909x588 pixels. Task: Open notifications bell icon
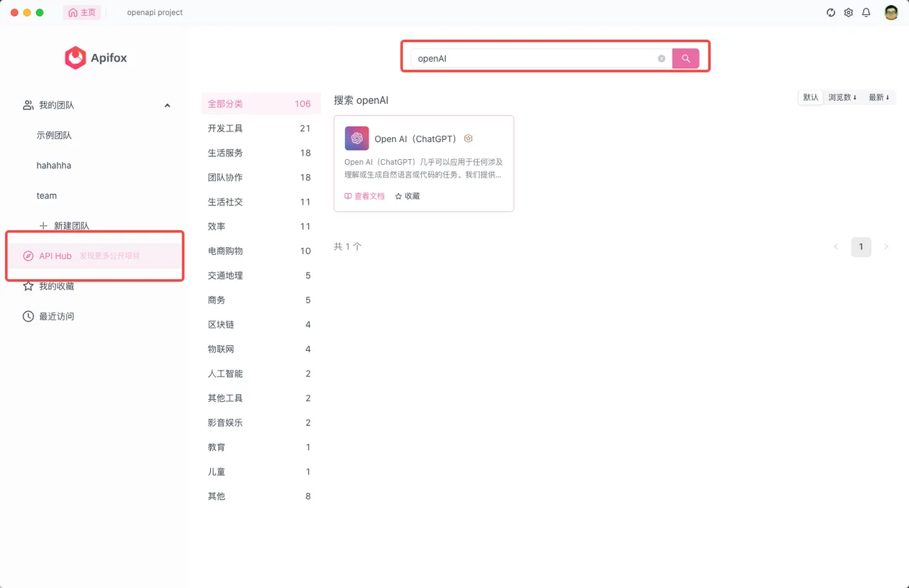point(866,13)
